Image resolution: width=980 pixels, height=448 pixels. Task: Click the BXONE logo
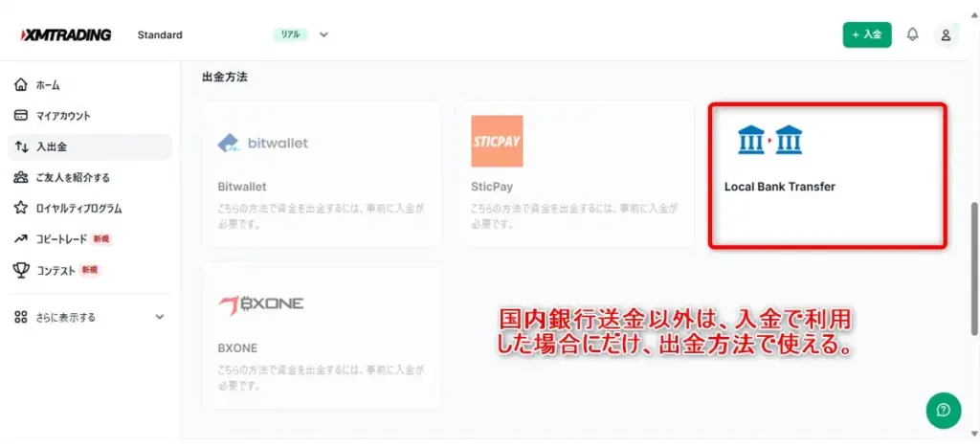click(261, 304)
